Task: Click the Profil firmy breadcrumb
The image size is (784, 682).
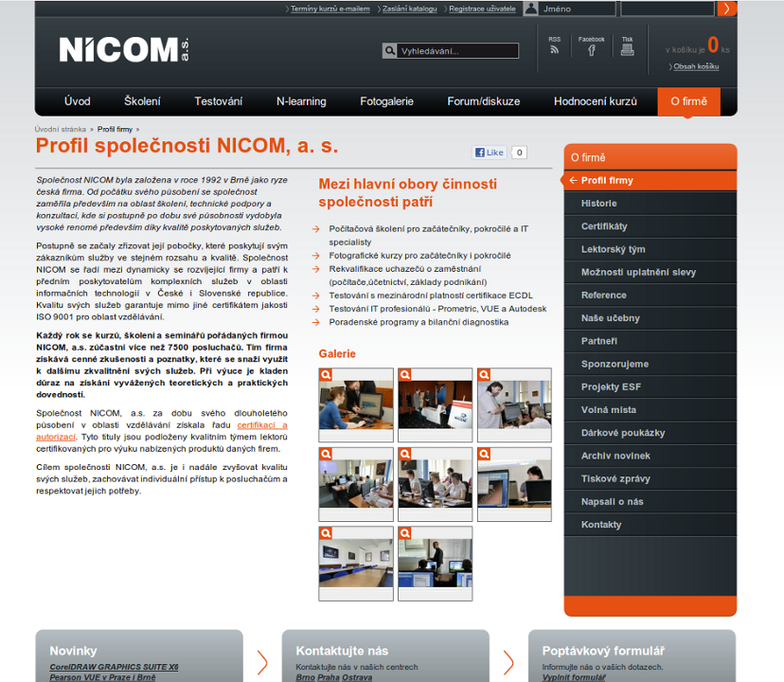Action: (x=115, y=129)
